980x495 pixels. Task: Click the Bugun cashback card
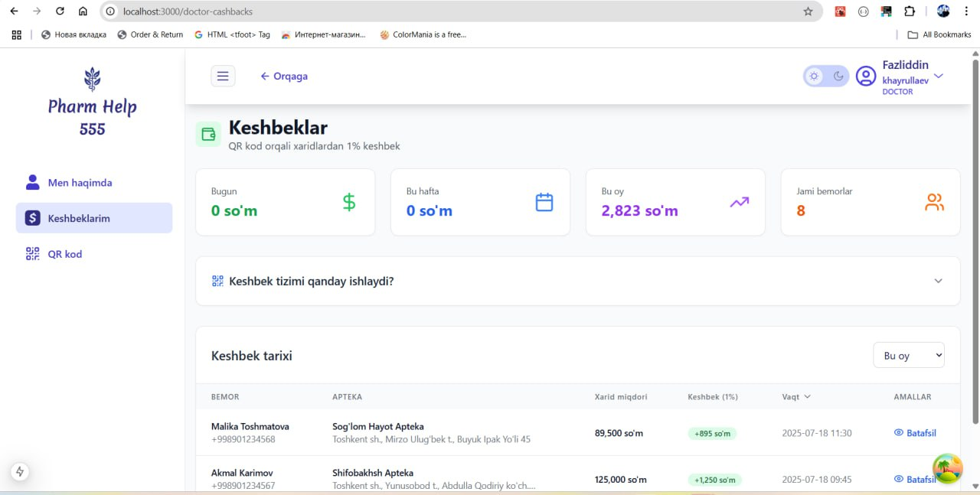click(x=286, y=202)
